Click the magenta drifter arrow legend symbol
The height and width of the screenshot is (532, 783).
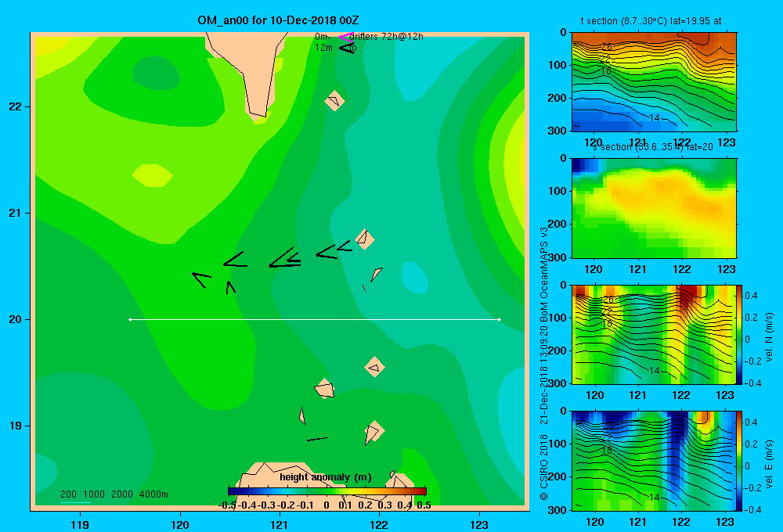(345, 37)
